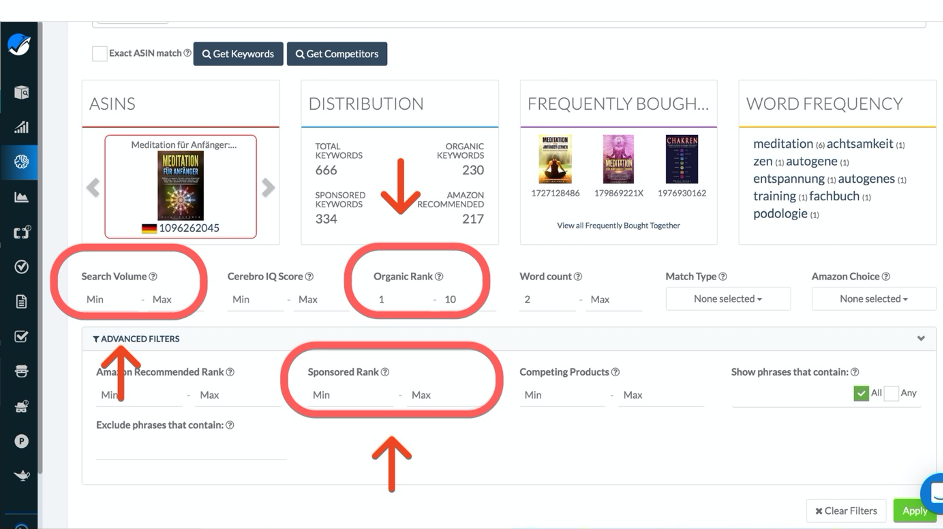Open Word count help tooltip icon
The width and height of the screenshot is (943, 529).
tap(578, 277)
